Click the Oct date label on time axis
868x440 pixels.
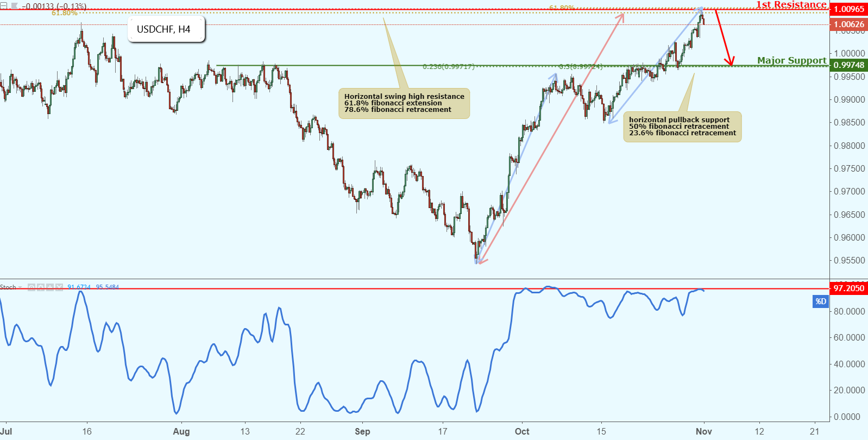(x=522, y=431)
